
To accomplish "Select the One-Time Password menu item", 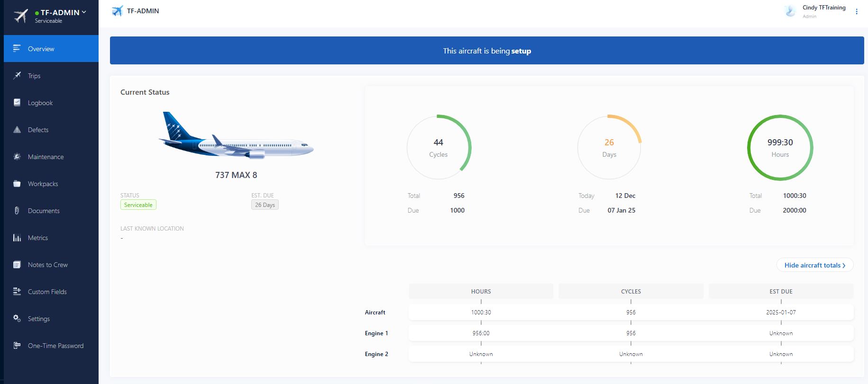I will [x=55, y=346].
